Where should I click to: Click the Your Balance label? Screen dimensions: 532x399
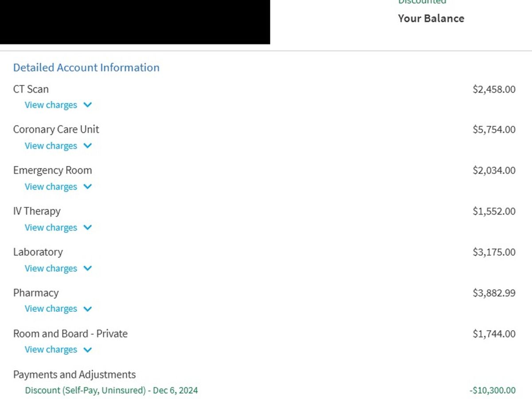[431, 19]
